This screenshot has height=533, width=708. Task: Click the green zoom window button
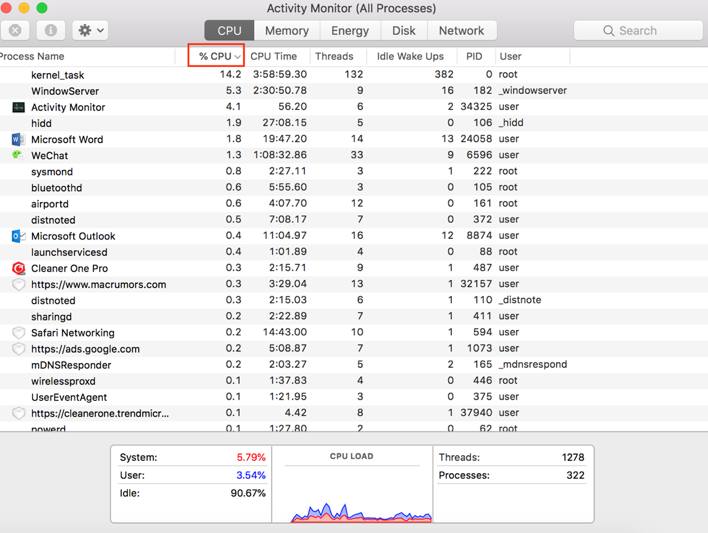(42, 8)
